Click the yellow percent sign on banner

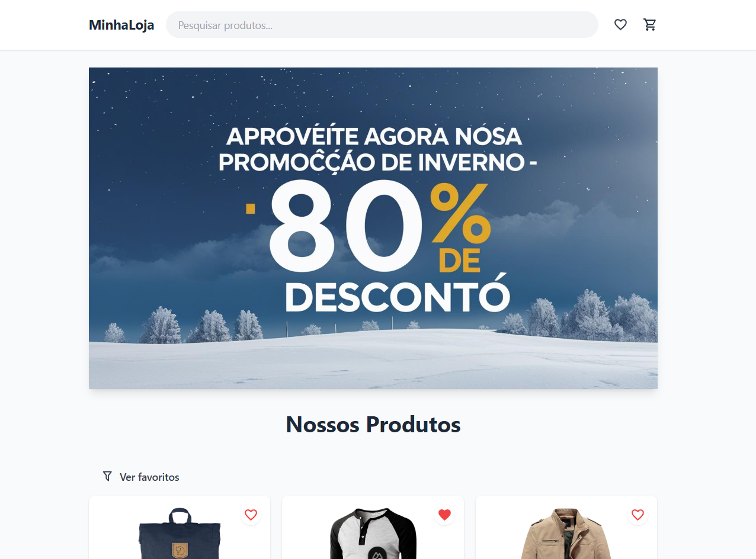(x=460, y=213)
